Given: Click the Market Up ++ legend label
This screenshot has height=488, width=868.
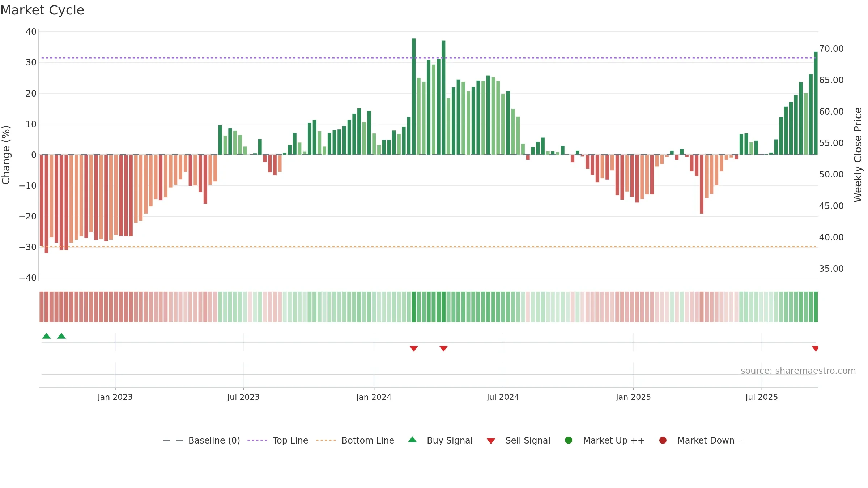Looking at the screenshot, I should click(x=614, y=440).
